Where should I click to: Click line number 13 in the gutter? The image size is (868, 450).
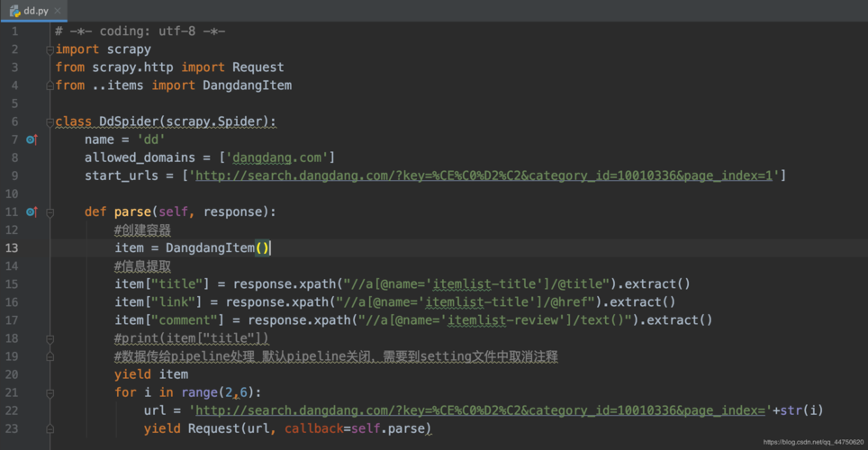13,247
